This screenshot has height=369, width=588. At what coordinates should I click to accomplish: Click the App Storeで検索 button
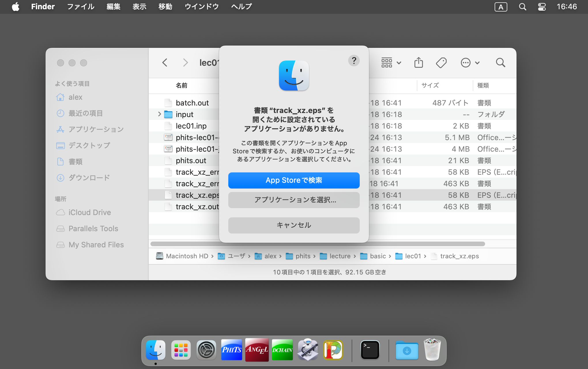pyautogui.click(x=294, y=180)
